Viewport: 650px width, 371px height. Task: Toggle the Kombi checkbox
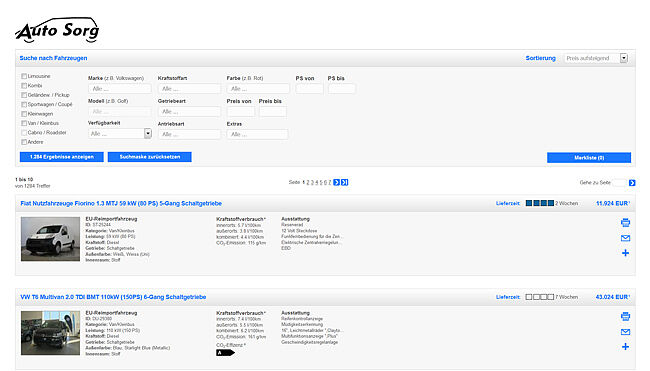click(24, 86)
